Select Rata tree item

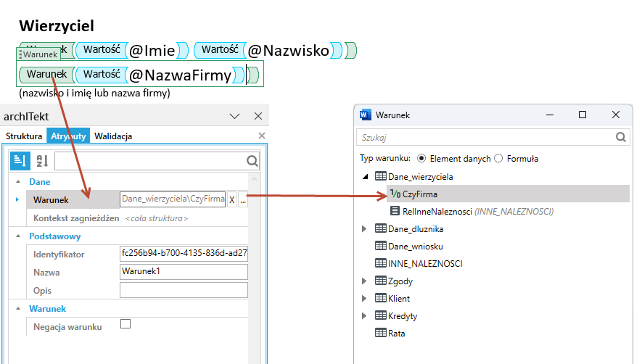pyautogui.click(x=396, y=334)
